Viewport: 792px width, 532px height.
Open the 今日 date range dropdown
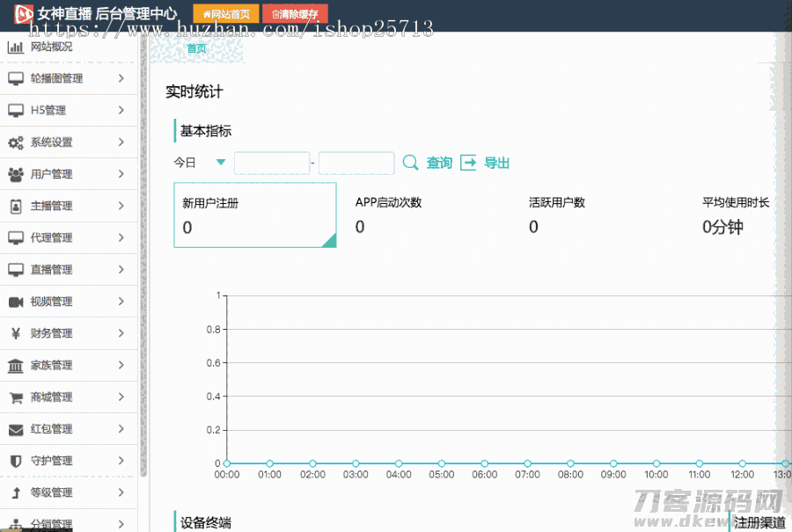(200, 163)
